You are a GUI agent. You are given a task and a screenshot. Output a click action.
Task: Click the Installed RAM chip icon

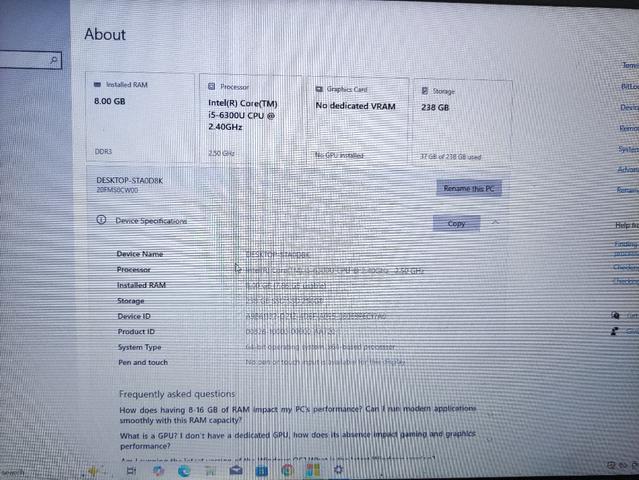tap(97, 84)
